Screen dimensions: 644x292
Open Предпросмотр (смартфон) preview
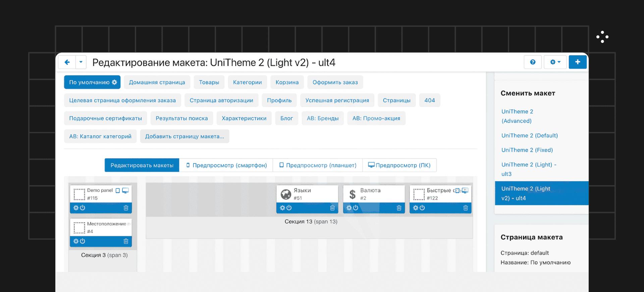(x=226, y=165)
